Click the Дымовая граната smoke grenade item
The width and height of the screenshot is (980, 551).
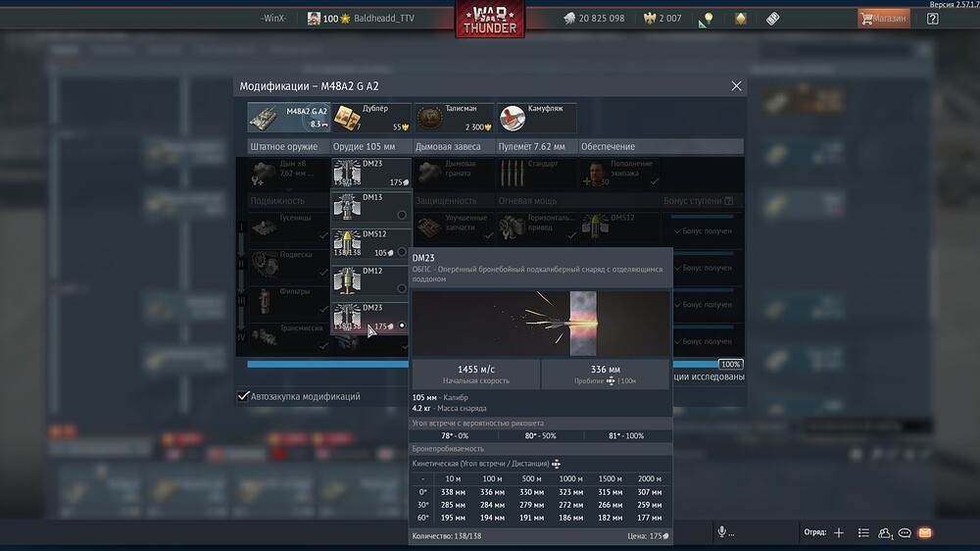(453, 173)
